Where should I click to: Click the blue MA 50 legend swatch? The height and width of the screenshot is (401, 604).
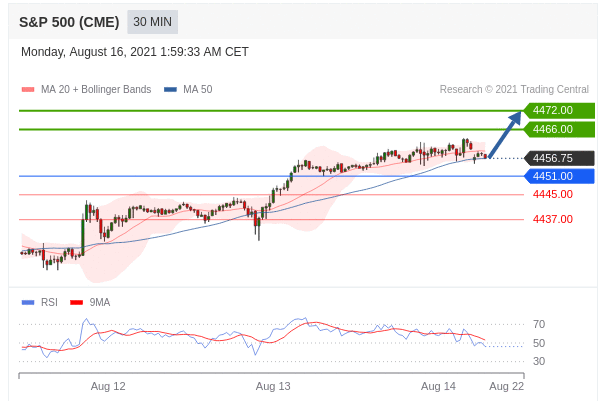(x=170, y=90)
